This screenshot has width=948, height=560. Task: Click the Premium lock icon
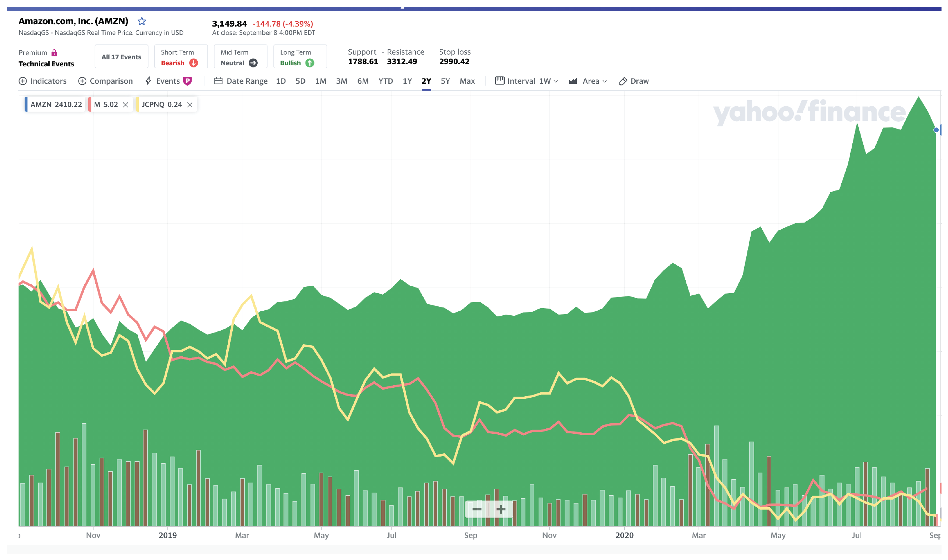[x=54, y=52]
